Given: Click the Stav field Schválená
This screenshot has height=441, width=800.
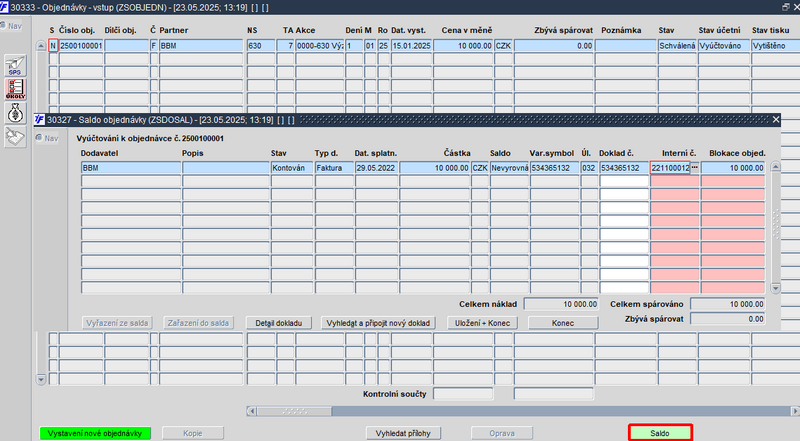Looking at the screenshot, I should (677, 45).
